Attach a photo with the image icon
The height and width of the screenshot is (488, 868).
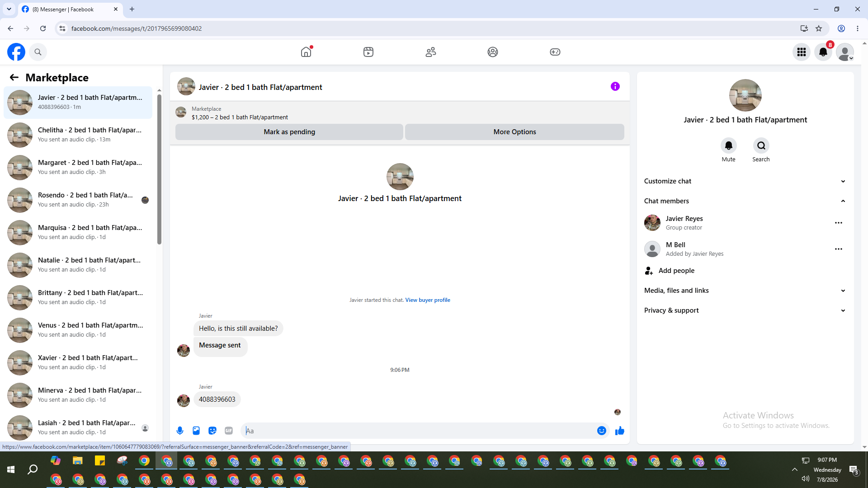(x=196, y=431)
